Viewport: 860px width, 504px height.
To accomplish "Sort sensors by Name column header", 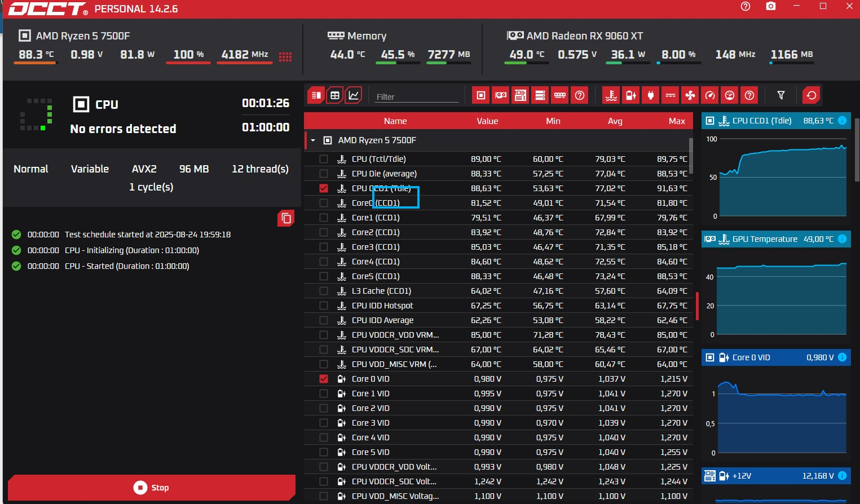I will pyautogui.click(x=395, y=121).
